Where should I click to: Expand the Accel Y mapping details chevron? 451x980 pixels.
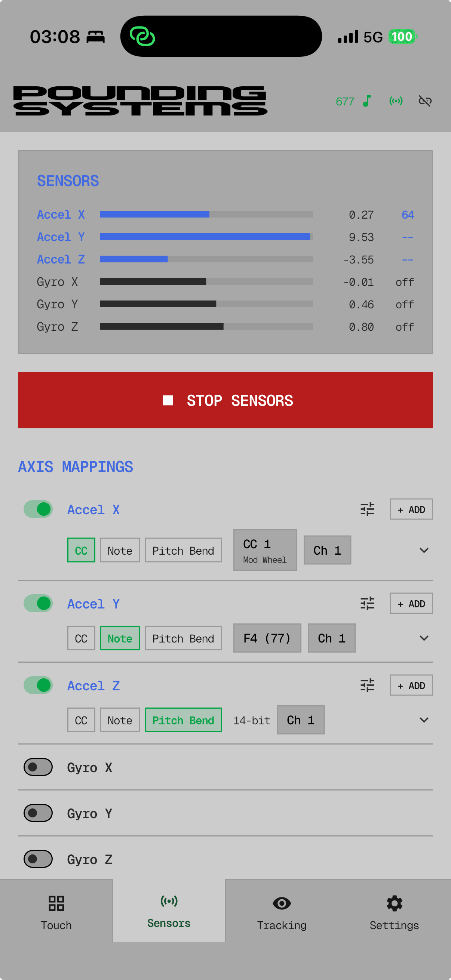(423, 638)
